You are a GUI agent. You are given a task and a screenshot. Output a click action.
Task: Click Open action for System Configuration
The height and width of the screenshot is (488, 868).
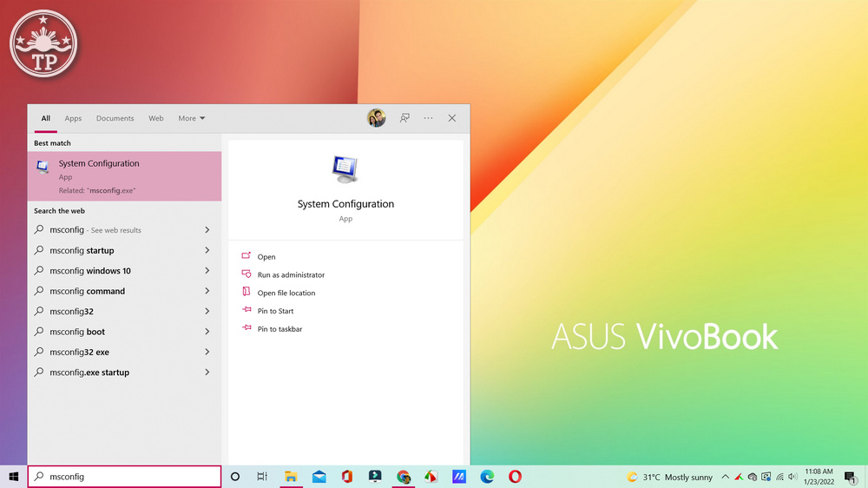(x=266, y=256)
